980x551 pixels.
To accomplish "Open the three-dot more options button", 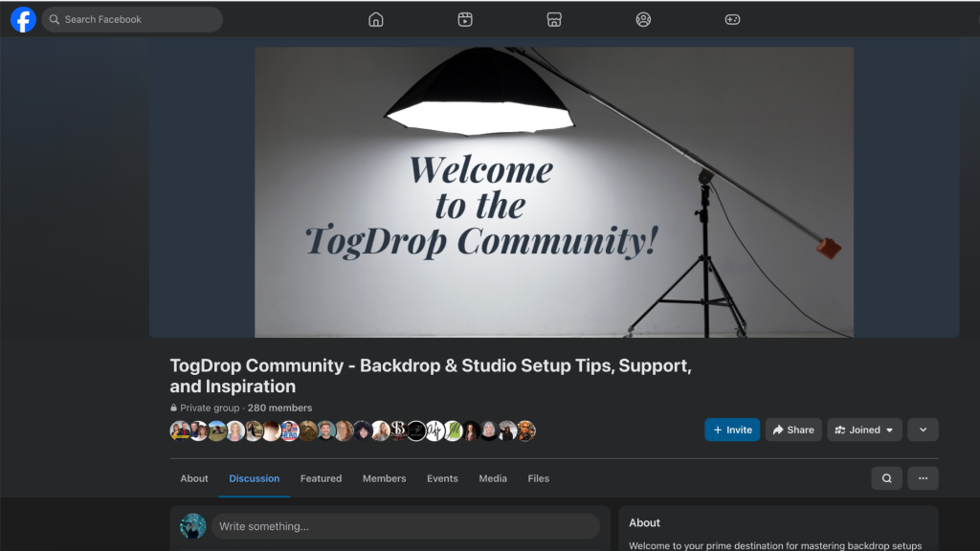I will pyautogui.click(x=923, y=478).
